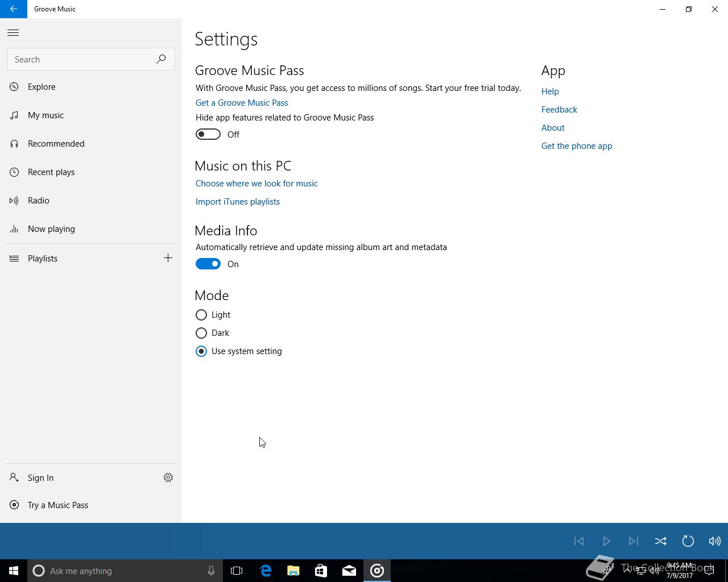Open Recent plays
The height and width of the screenshot is (582, 728).
91,172
